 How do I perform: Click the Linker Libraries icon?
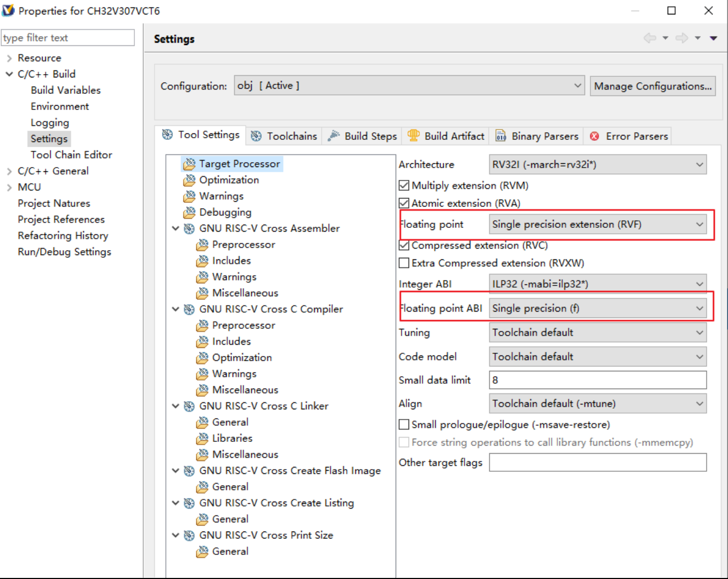202,439
